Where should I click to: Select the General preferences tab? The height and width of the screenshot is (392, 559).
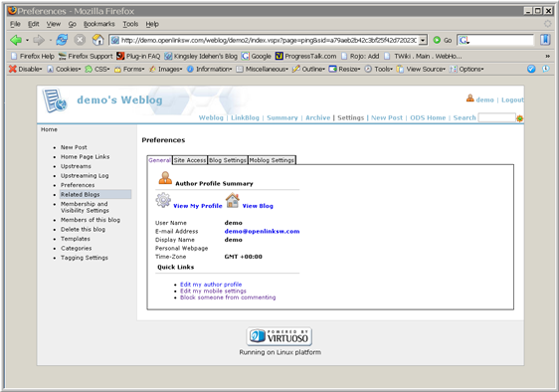pyautogui.click(x=159, y=160)
